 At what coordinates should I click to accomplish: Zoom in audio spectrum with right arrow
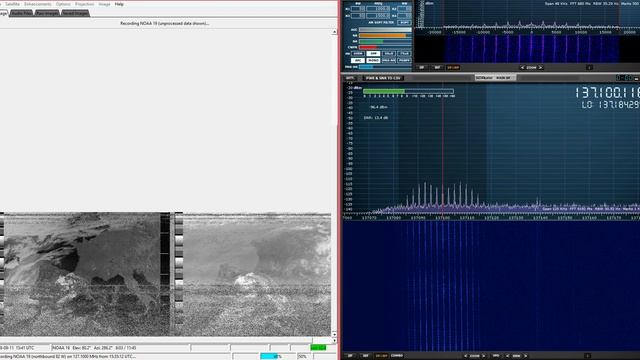click(541, 67)
